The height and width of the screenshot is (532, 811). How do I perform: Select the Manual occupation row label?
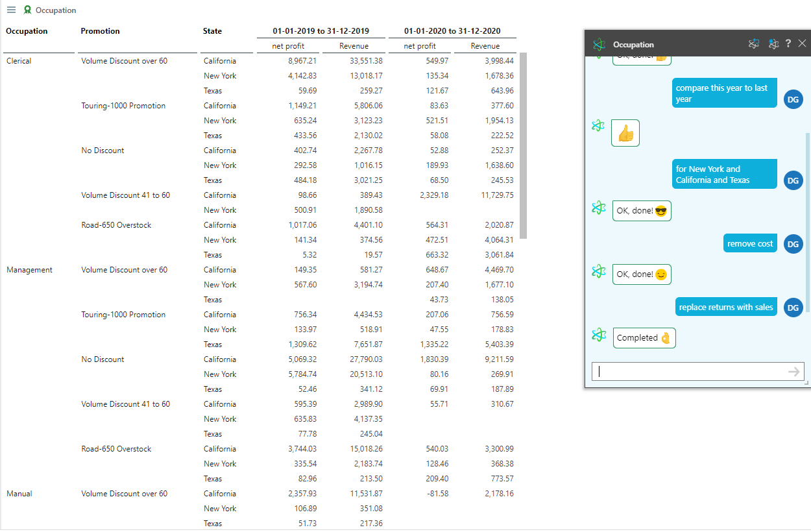[x=19, y=494]
